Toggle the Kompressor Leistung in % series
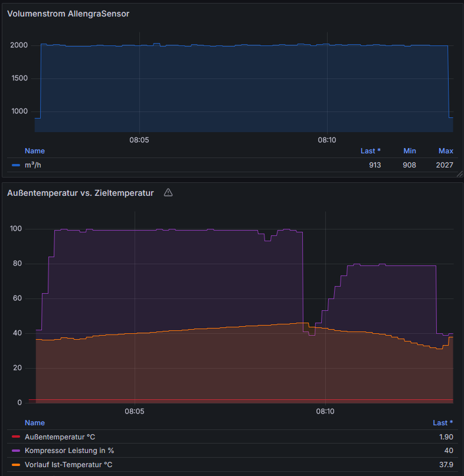This screenshot has height=476, width=464. (x=69, y=451)
